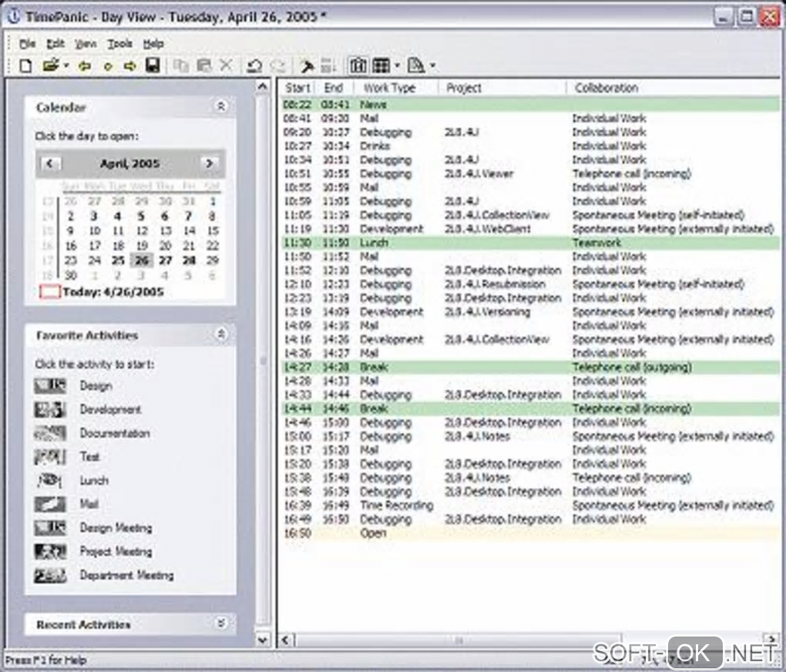The image size is (786, 672).
Task: Open the View menu
Action: pos(86,44)
